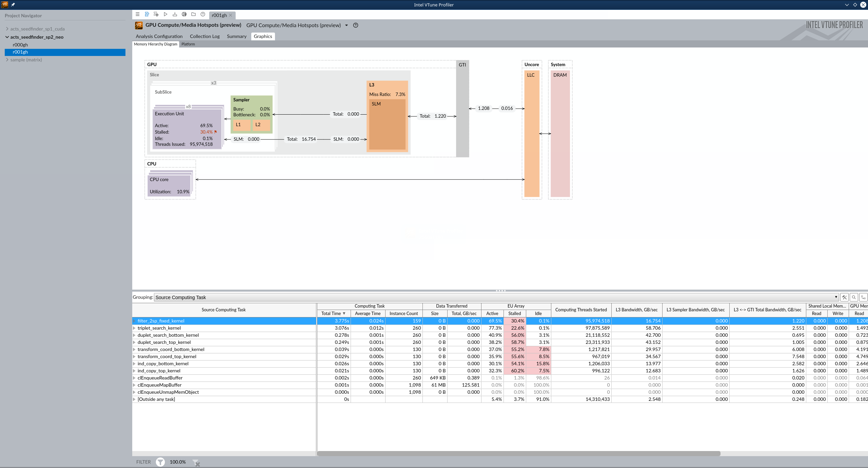Expand the clEnqueueMapBuffer row
The width and height of the screenshot is (868, 468).
tap(134, 385)
